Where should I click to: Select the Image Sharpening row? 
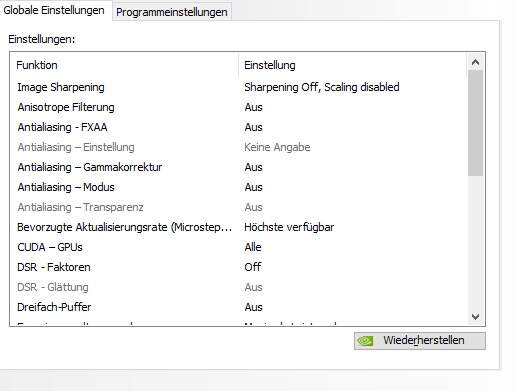click(x=239, y=87)
